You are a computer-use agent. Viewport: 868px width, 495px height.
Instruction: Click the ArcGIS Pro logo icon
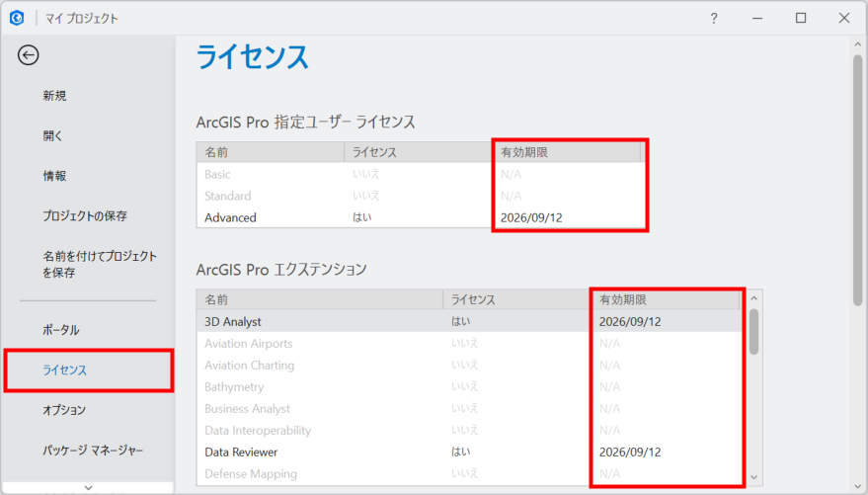click(17, 18)
